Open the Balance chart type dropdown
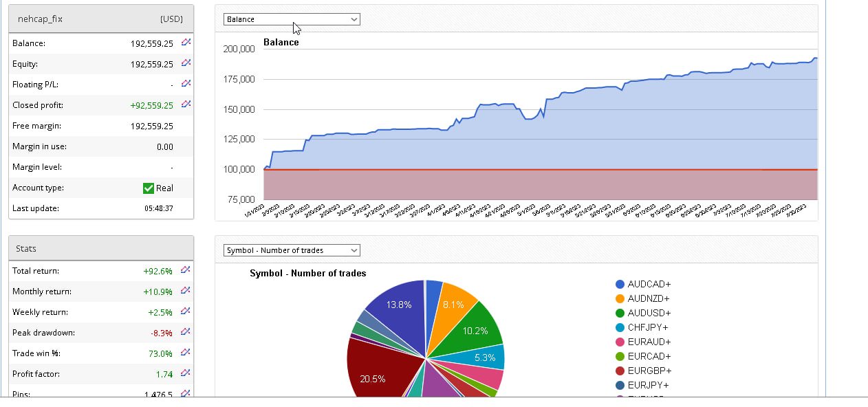Image resolution: width=868 pixels, height=407 pixels. click(x=292, y=19)
